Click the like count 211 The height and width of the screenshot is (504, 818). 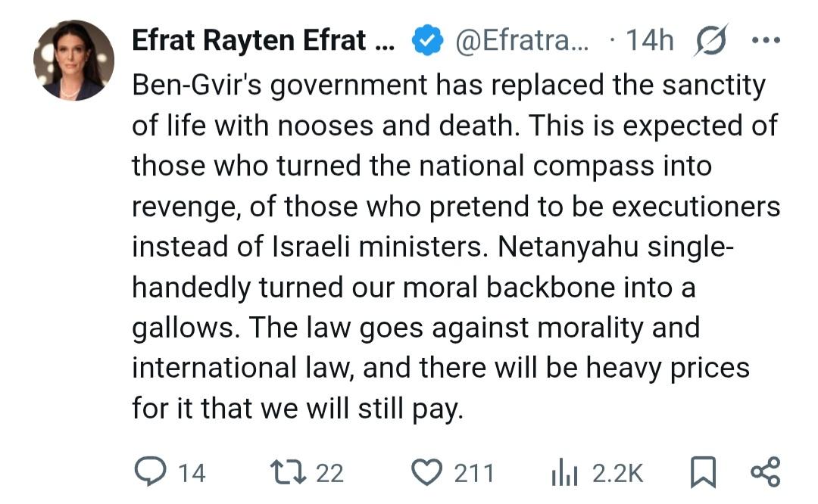point(474,474)
